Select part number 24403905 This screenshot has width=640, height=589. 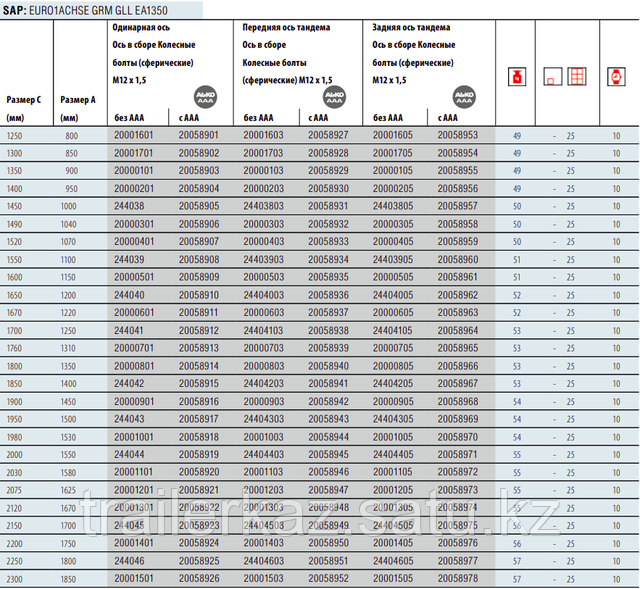393,260
